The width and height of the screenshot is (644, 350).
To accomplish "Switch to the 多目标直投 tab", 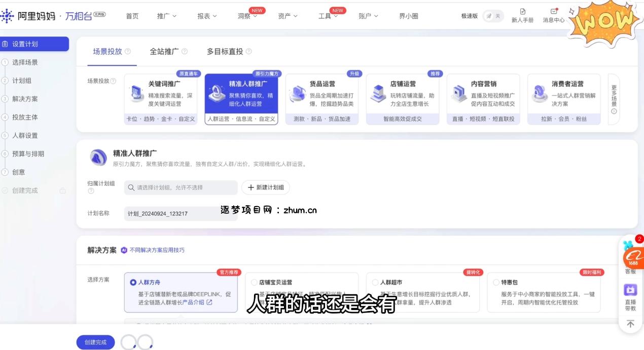I will point(225,51).
